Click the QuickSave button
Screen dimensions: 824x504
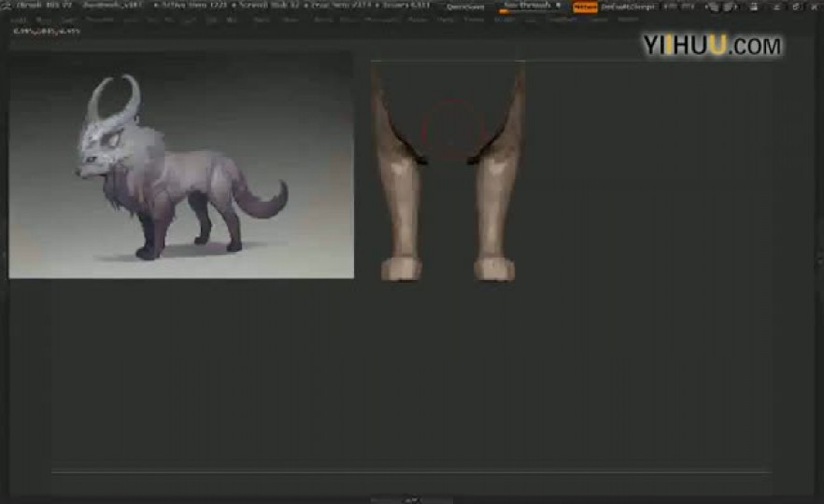click(465, 7)
